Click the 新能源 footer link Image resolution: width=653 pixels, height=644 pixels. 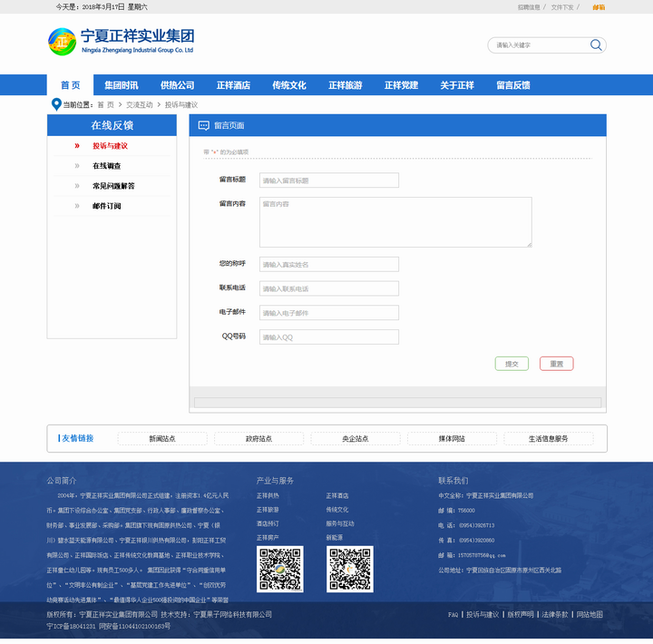pos(335,538)
